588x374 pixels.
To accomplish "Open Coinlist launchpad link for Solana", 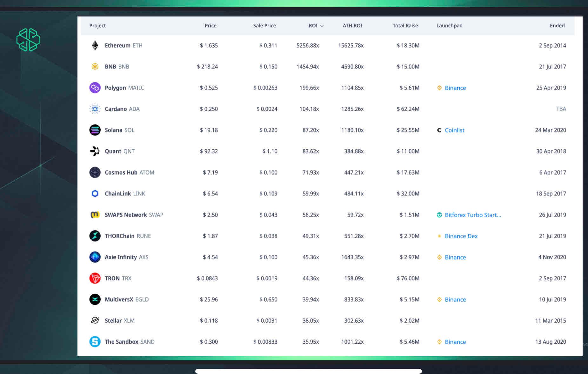I will coord(454,130).
